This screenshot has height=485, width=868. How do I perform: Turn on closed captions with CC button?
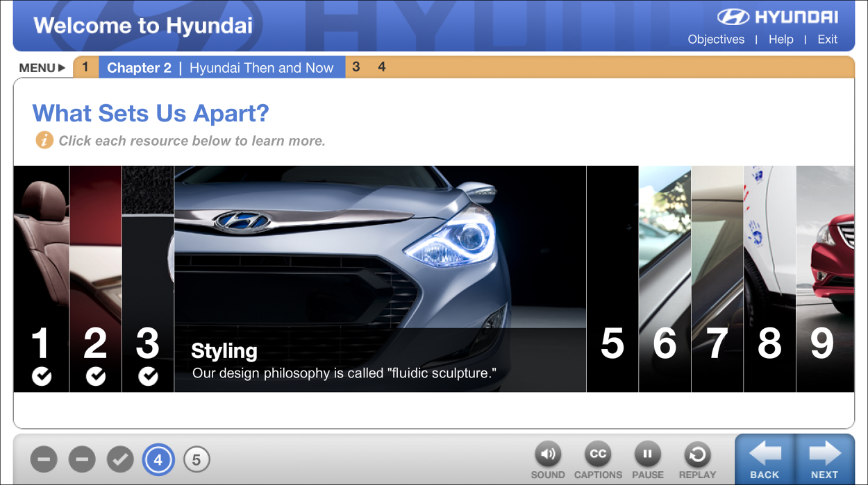[598, 455]
